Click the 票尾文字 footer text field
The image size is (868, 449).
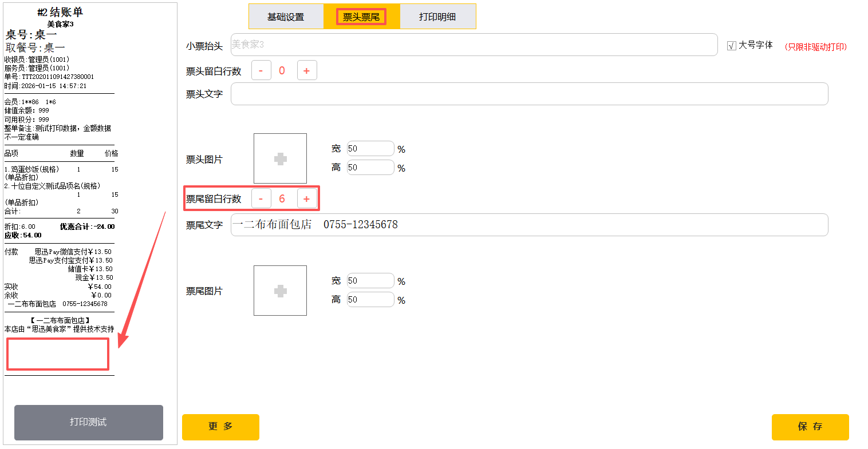pos(529,225)
